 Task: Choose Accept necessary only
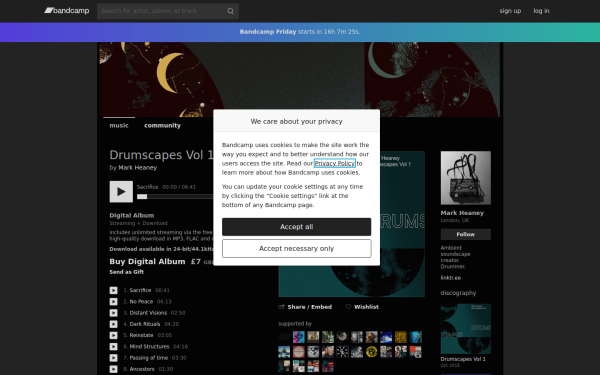(x=296, y=249)
